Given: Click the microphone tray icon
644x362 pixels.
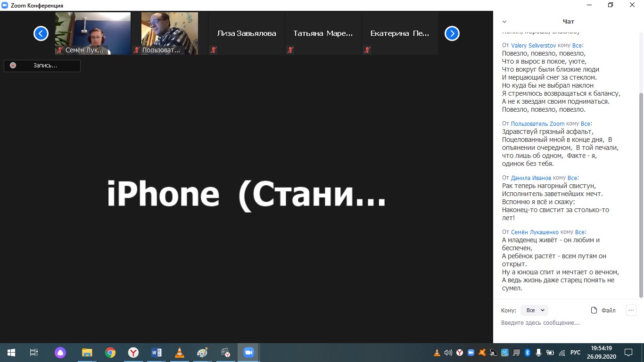Looking at the screenshot, I should click(x=539, y=353).
